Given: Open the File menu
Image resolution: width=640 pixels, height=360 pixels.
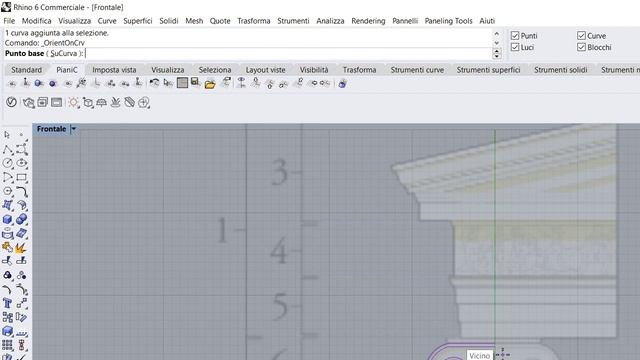Looking at the screenshot, I should click(9, 21).
